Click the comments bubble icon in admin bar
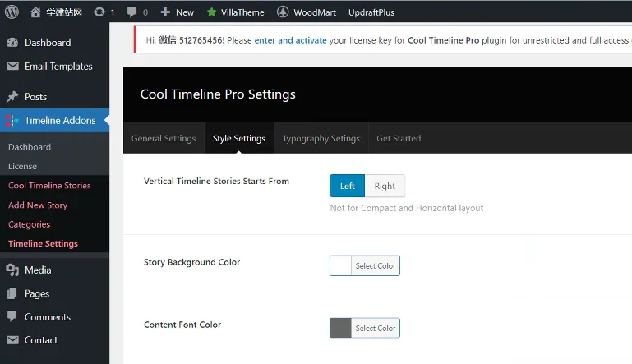This screenshot has height=364, width=632. pyautogui.click(x=131, y=12)
